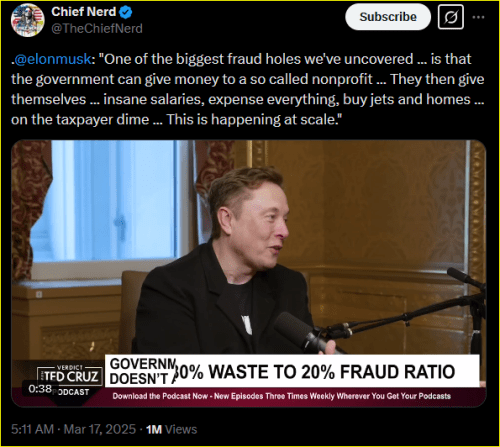The height and width of the screenshot is (447, 500).
Task: Open the Chief Nerd display name link
Action: click(x=84, y=12)
